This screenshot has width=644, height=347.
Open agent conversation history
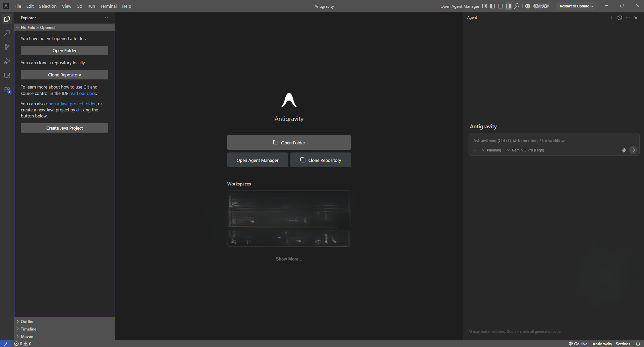click(x=620, y=18)
